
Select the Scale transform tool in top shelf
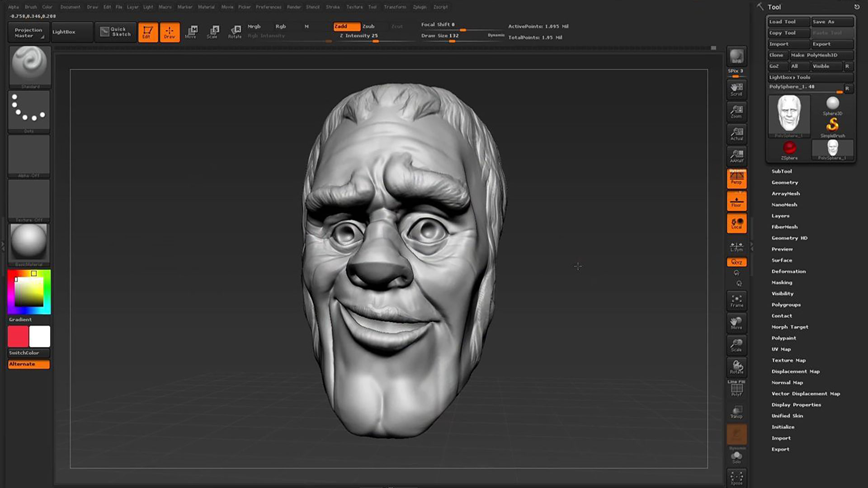[x=213, y=32]
